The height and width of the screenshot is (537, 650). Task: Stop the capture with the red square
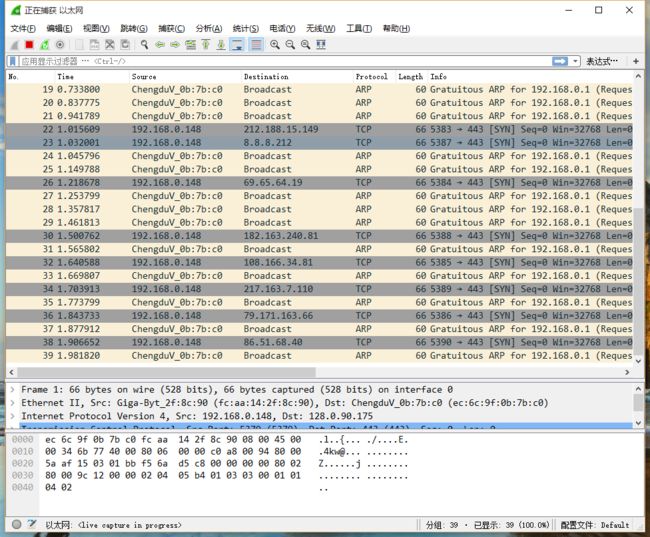pos(29,45)
